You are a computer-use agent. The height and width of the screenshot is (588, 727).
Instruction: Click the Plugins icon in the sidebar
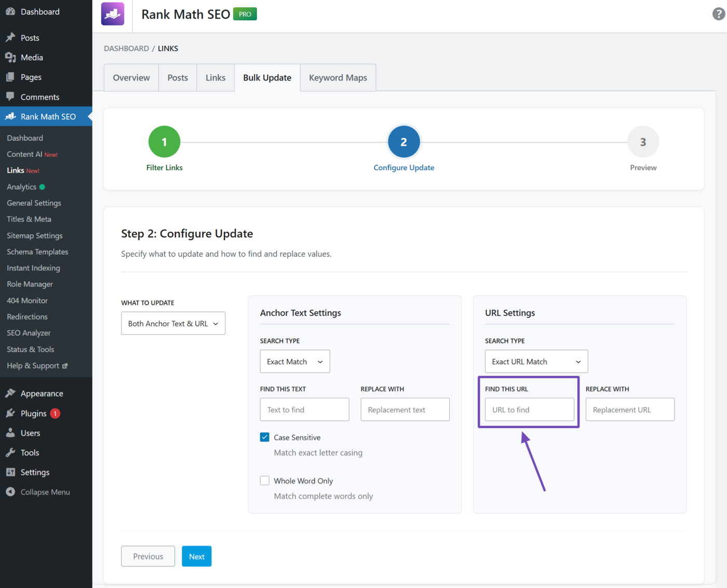pos(10,413)
